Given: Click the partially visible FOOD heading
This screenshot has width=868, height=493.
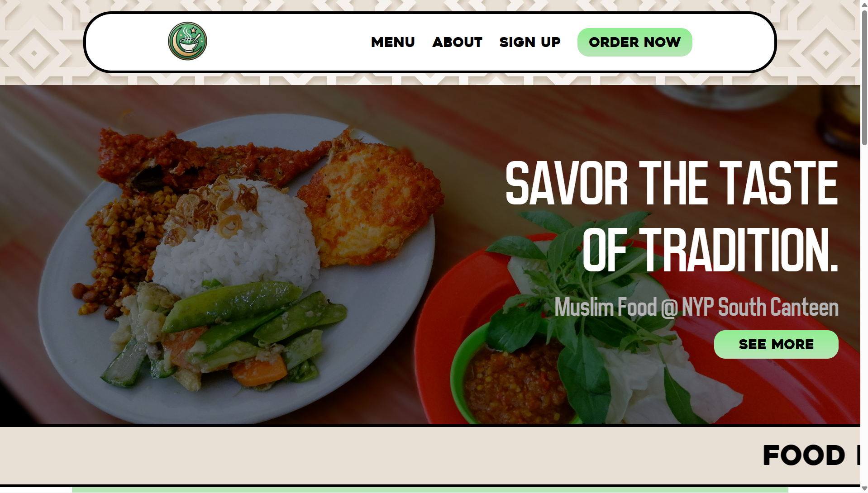Looking at the screenshot, I should 804,455.
